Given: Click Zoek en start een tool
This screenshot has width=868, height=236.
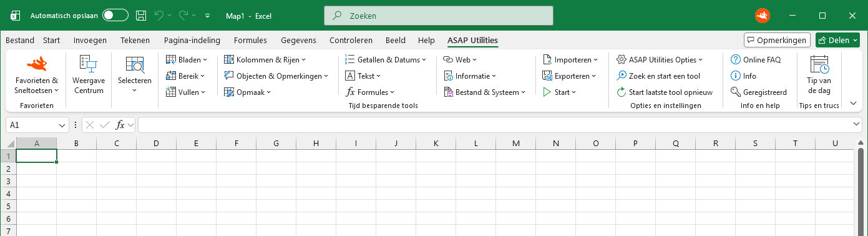Looking at the screenshot, I should 658,76.
